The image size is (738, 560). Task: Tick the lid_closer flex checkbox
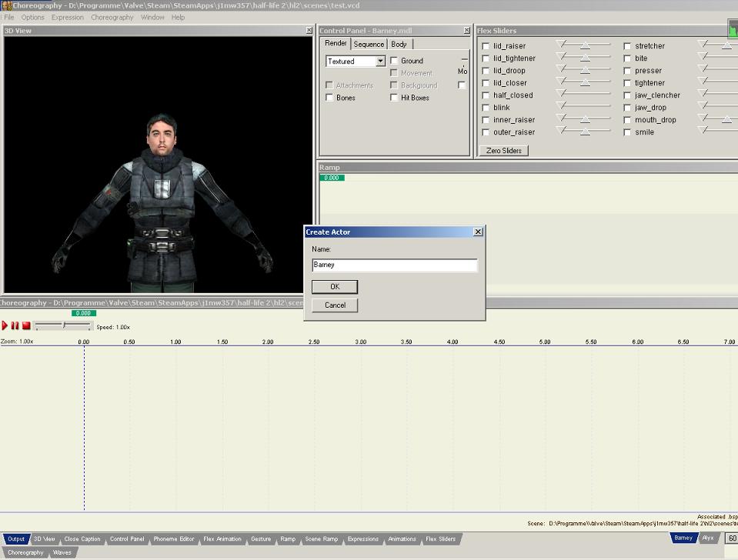click(486, 83)
